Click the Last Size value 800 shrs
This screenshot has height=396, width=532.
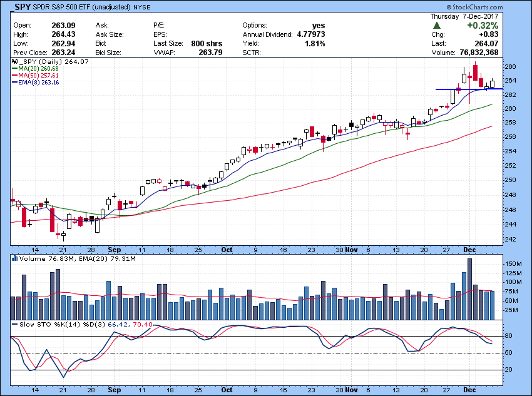tap(207, 43)
